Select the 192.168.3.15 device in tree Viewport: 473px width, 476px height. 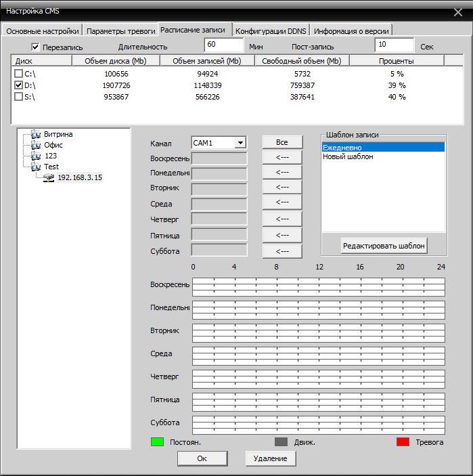coord(80,177)
